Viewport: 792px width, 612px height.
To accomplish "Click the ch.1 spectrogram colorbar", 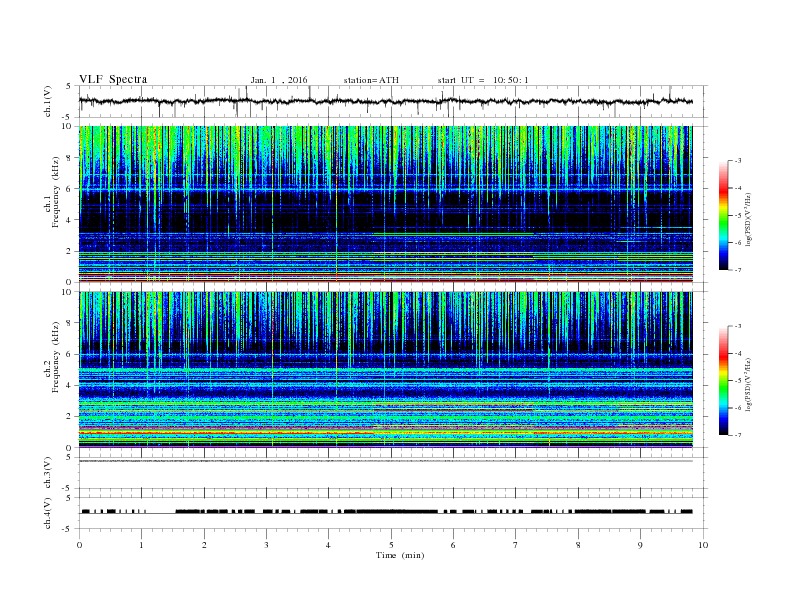I will pos(723,215).
